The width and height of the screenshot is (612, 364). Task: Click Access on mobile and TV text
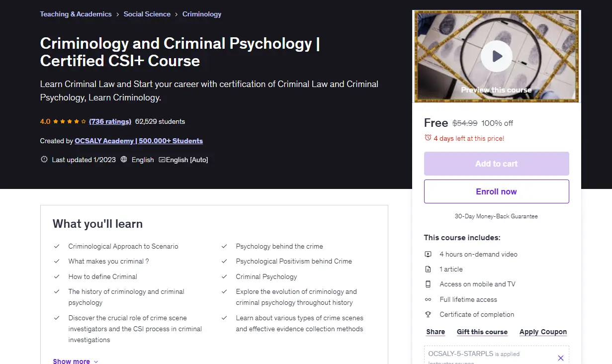(x=477, y=284)
